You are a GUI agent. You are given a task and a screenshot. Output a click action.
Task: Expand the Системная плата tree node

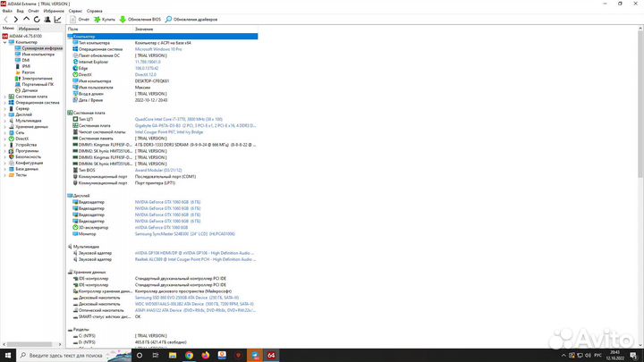(x=4, y=96)
